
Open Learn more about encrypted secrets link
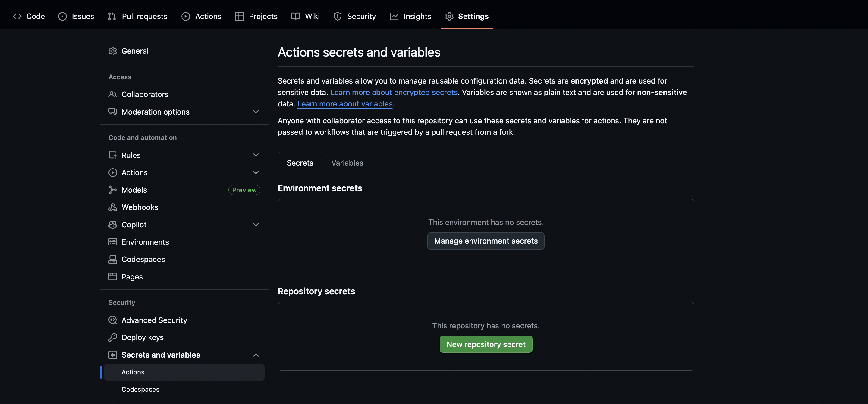pos(394,92)
